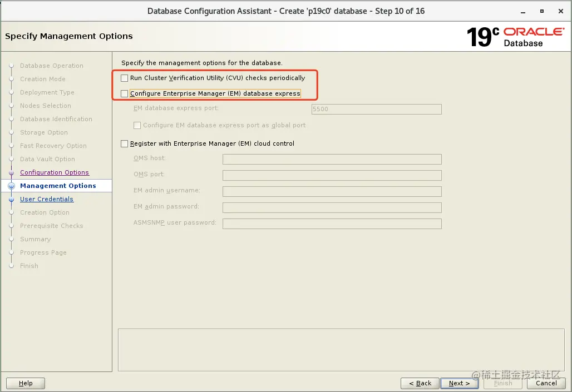Image resolution: width=572 pixels, height=392 pixels.
Task: Select Management Options in step list
Action: point(58,186)
